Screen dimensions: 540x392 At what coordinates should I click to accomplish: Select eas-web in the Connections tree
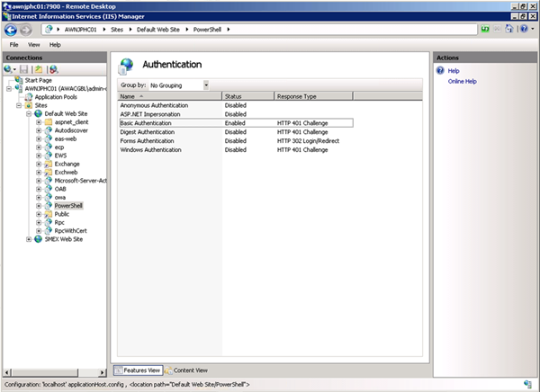coord(66,139)
